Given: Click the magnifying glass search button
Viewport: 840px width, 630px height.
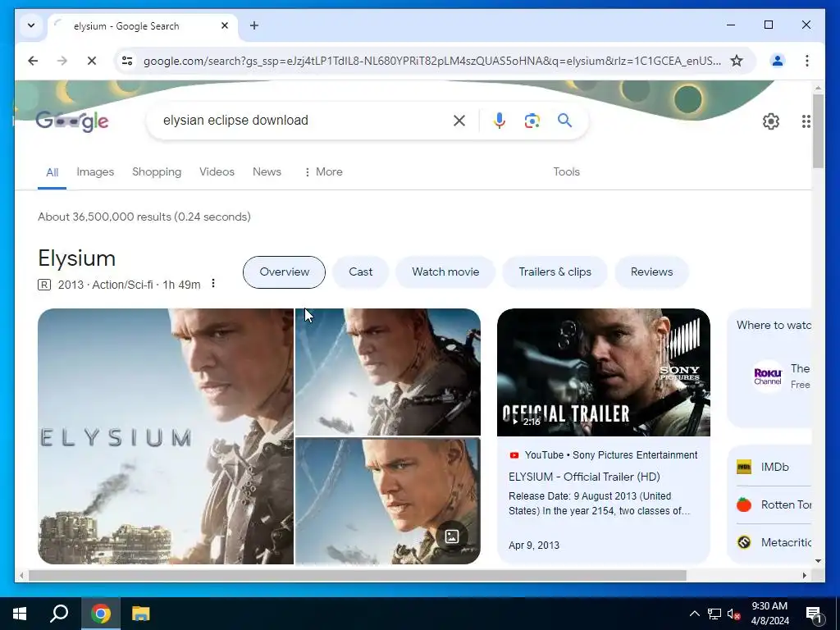Looking at the screenshot, I should point(564,121).
